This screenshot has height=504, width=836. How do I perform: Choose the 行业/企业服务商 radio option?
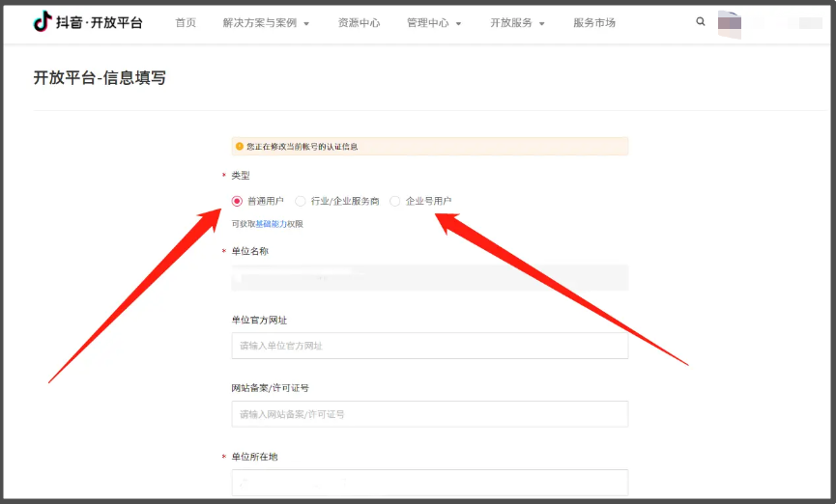(301, 201)
